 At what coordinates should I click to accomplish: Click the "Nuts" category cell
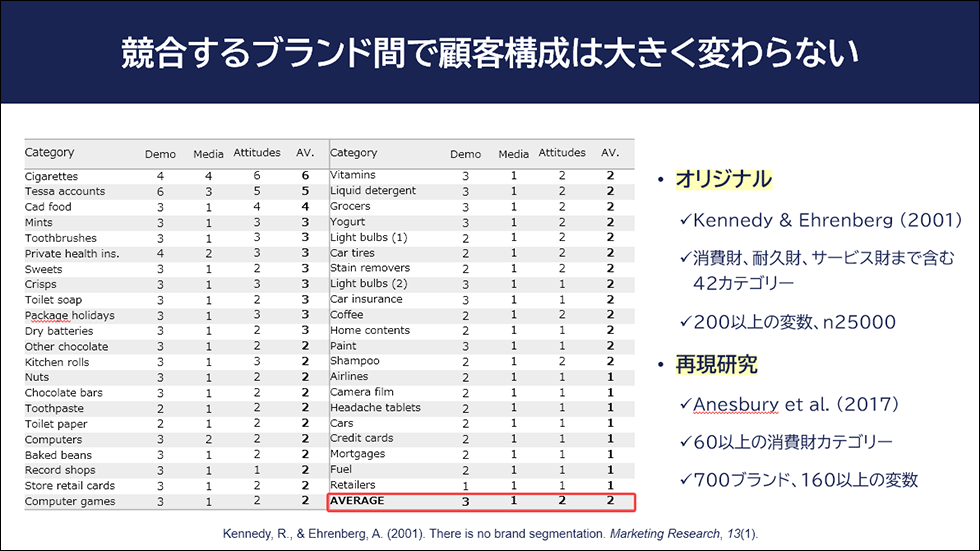37,377
